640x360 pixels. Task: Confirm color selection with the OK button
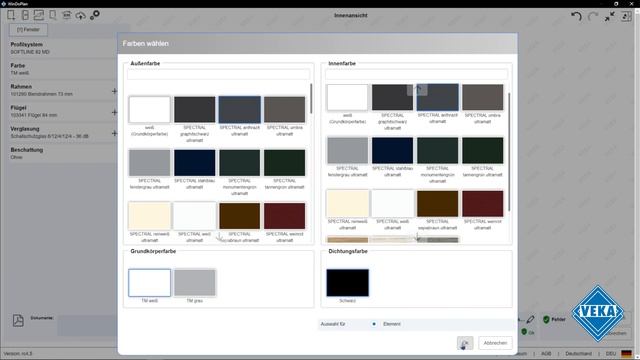pyautogui.click(x=465, y=343)
